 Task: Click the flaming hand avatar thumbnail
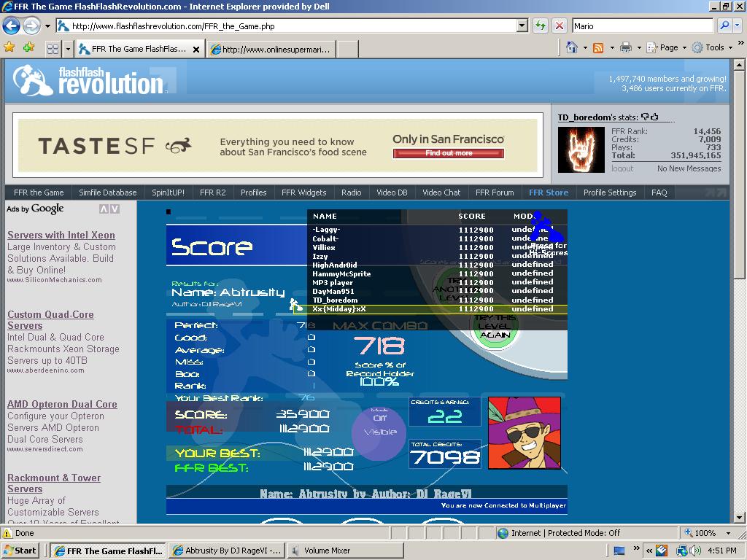click(581, 149)
